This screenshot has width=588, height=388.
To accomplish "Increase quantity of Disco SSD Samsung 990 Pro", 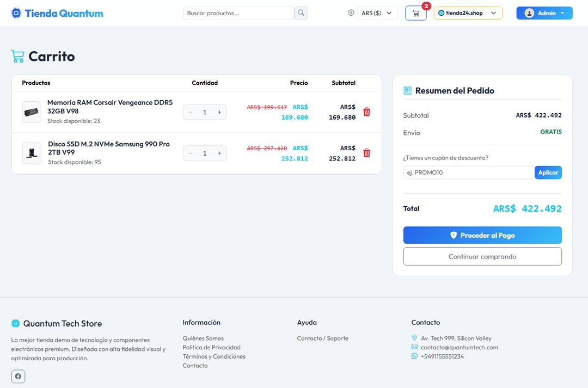I will tap(219, 153).
